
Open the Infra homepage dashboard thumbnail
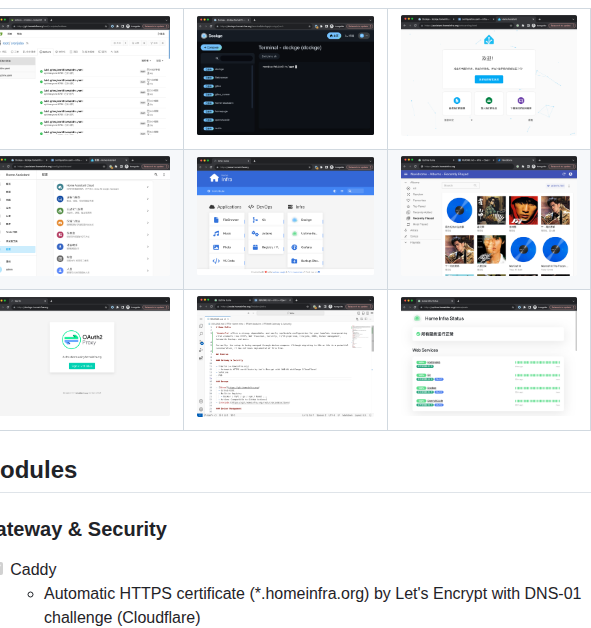coord(285,216)
